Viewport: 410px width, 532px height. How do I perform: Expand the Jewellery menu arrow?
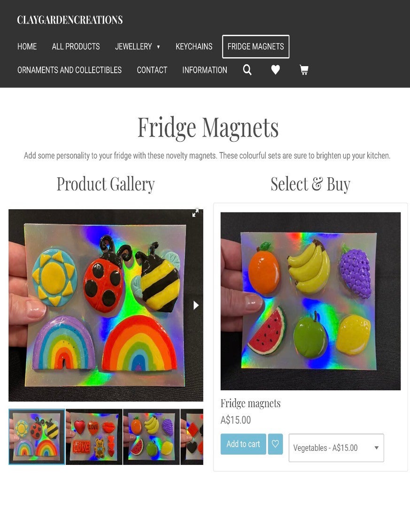click(x=158, y=47)
